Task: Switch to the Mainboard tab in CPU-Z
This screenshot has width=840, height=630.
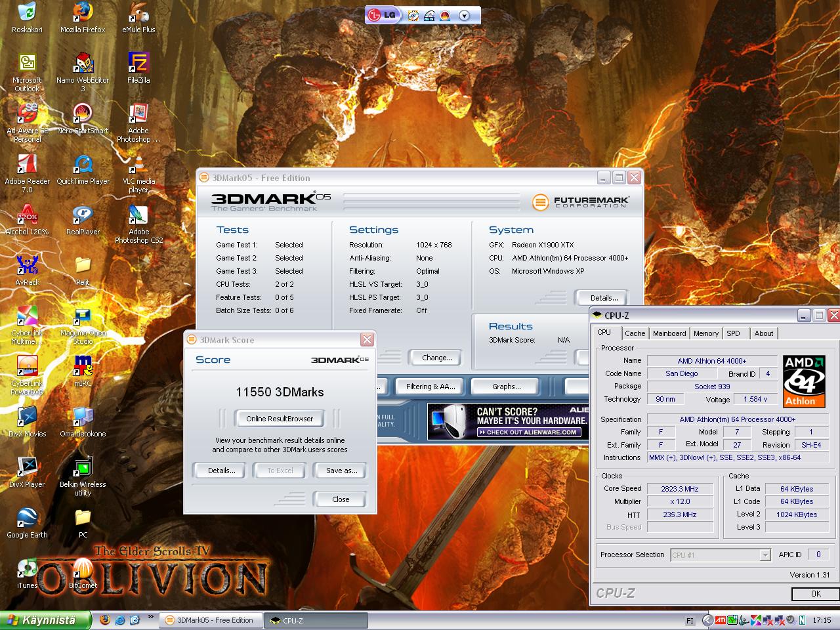Action: (x=669, y=333)
